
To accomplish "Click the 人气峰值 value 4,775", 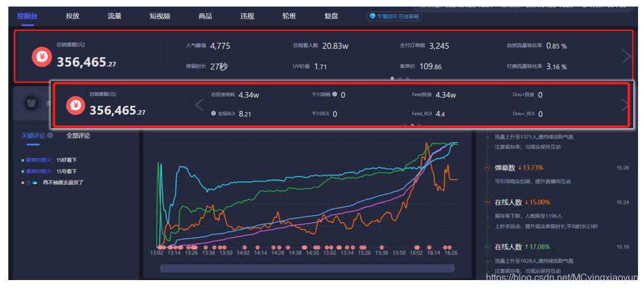I will point(220,46).
